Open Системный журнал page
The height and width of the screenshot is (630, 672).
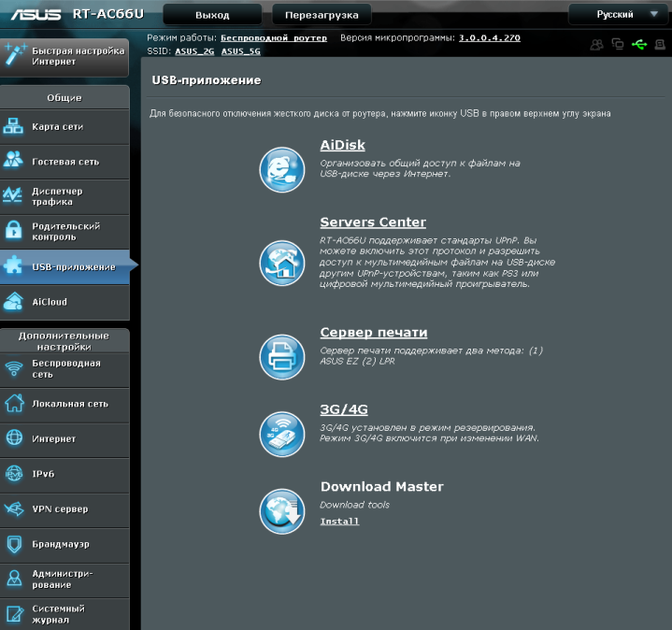tap(64, 614)
